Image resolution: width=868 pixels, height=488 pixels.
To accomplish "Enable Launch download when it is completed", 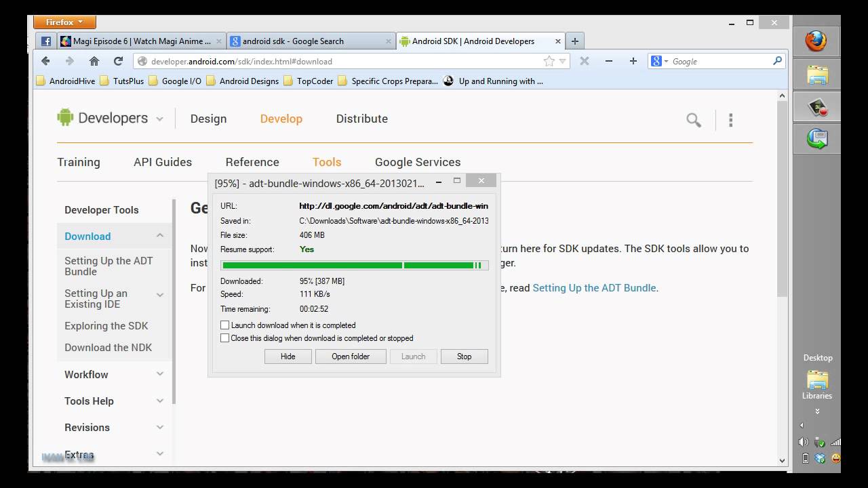I will 225,325.
